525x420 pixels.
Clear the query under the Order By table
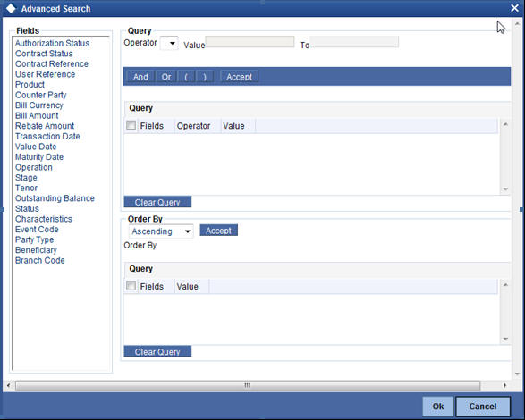[x=157, y=351]
